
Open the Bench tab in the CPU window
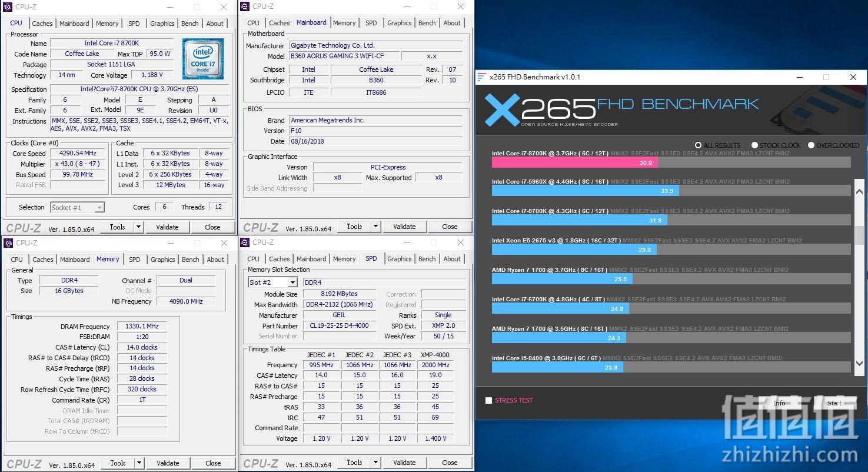[190, 24]
